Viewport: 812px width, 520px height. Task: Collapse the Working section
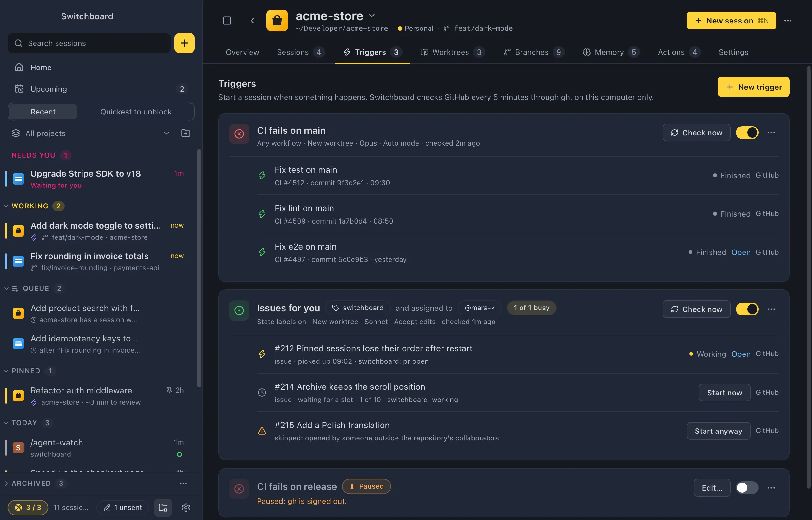[x=6, y=206]
